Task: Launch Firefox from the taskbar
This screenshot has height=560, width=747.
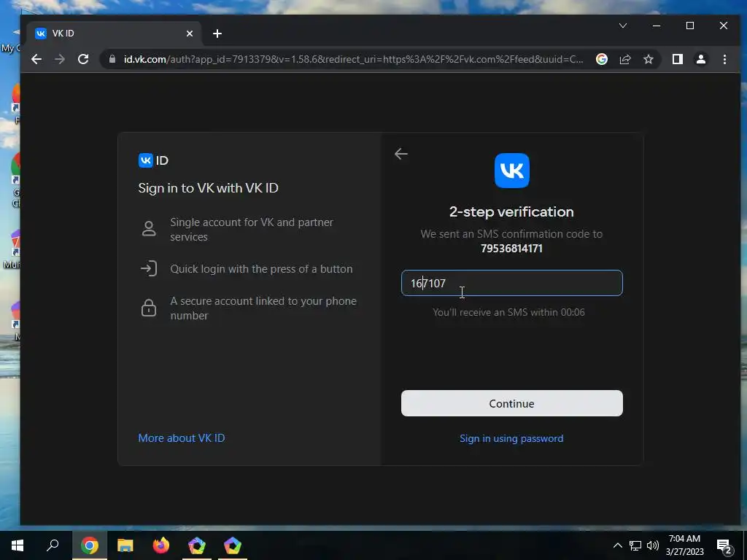Action: 161,545
